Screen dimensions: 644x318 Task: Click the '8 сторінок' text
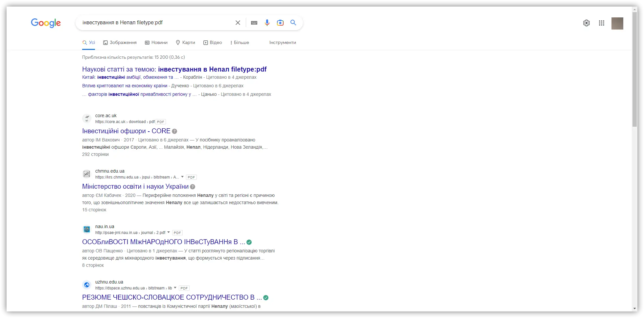[93, 265]
